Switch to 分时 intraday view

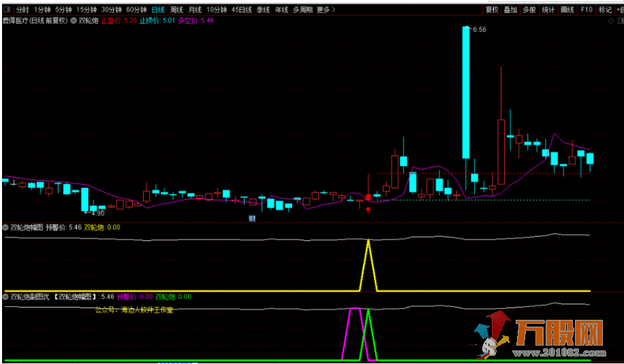point(22,10)
